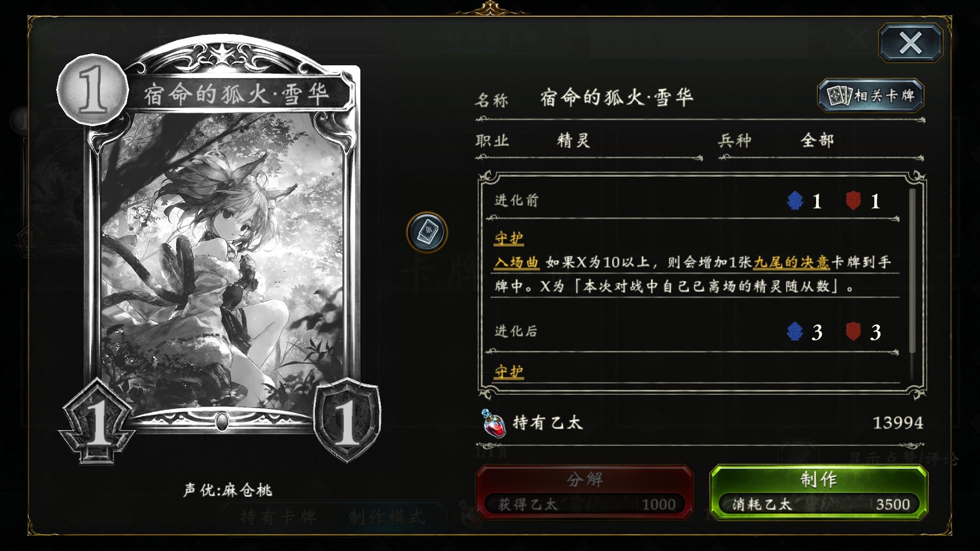980x551 pixels.
Task: Open the 九尾的决意 card link
Action: click(x=792, y=262)
